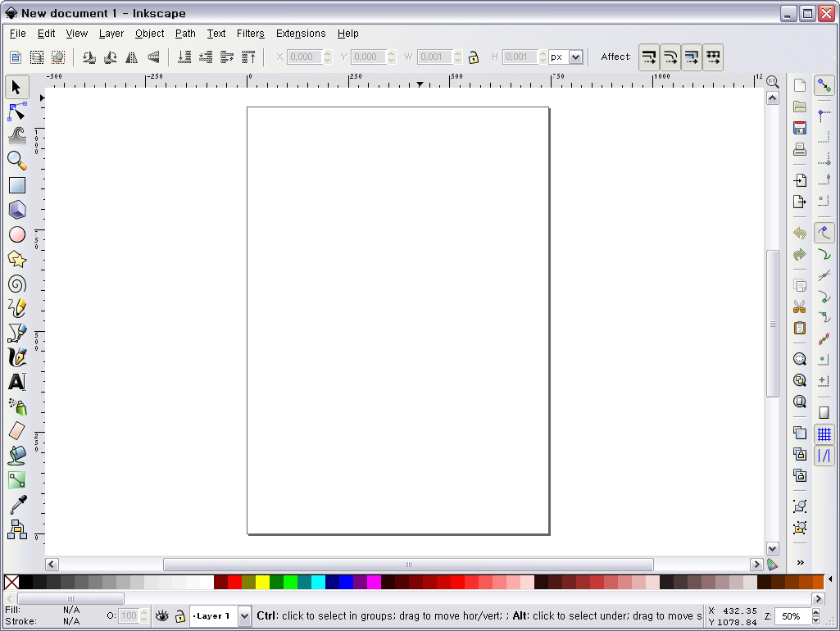
Task: Toggle snapping to guides
Action: coord(824,456)
